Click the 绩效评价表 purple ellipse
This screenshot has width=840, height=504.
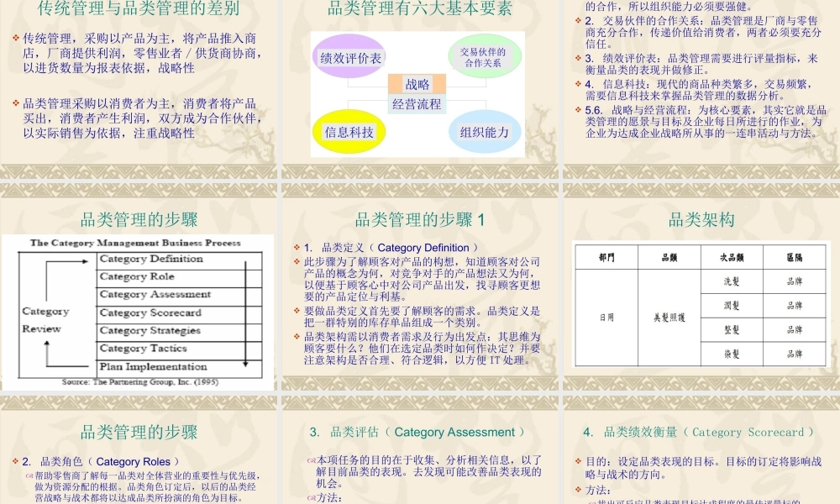(349, 57)
